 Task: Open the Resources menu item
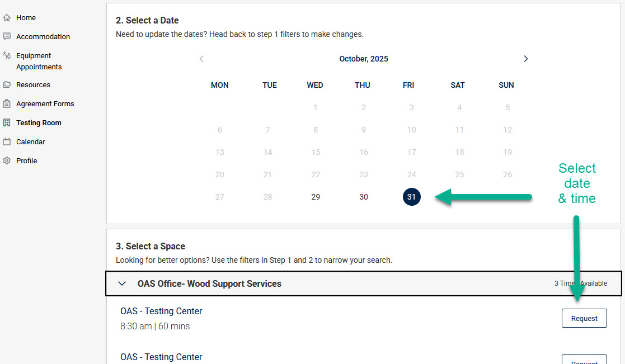pos(33,85)
